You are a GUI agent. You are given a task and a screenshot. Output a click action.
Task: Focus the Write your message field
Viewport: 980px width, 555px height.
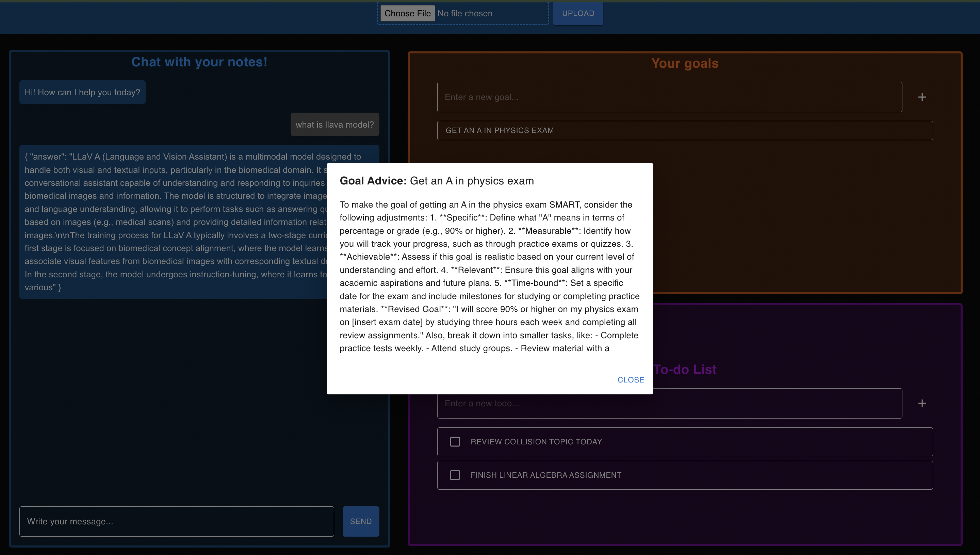[x=177, y=521]
